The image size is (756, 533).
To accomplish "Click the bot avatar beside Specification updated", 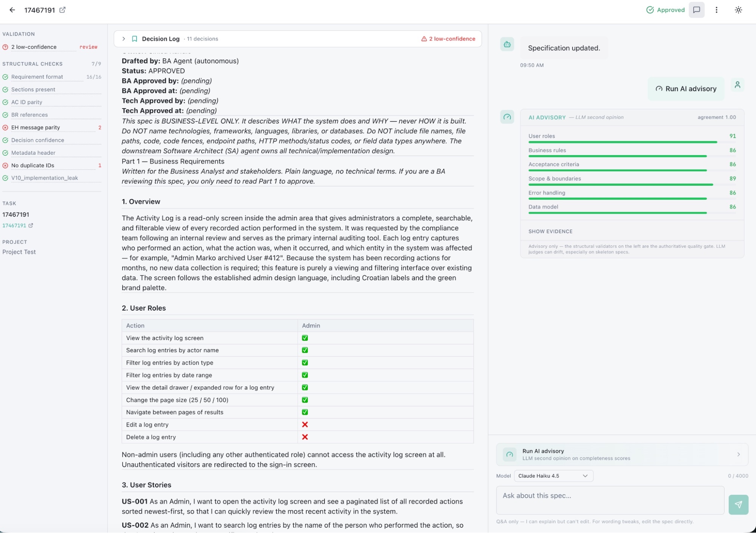I will (507, 44).
